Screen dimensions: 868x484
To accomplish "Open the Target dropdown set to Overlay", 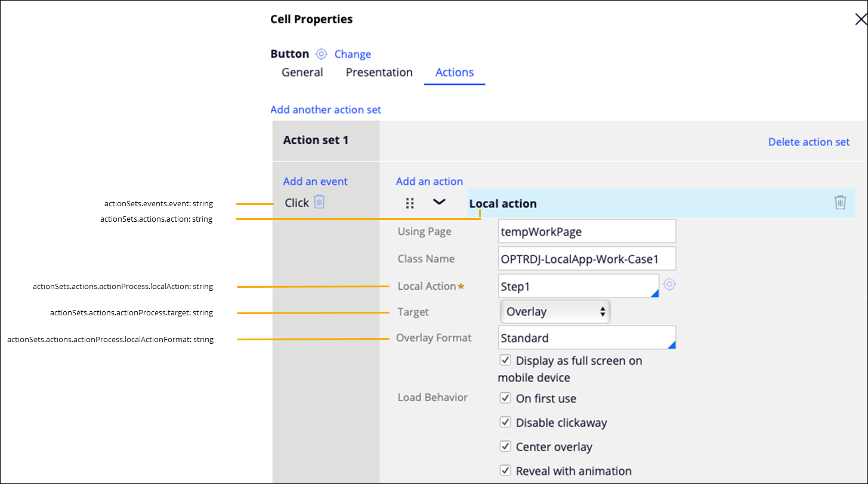I will pyautogui.click(x=554, y=311).
